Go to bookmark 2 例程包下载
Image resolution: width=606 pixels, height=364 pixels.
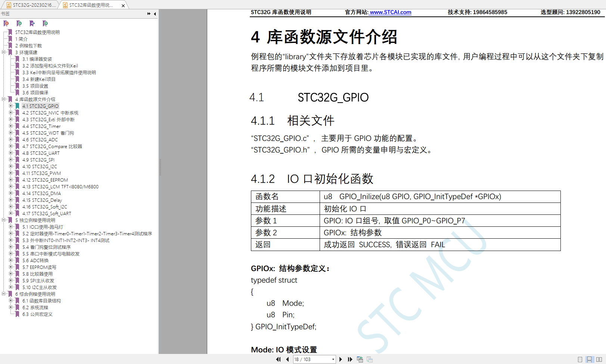[28, 45]
